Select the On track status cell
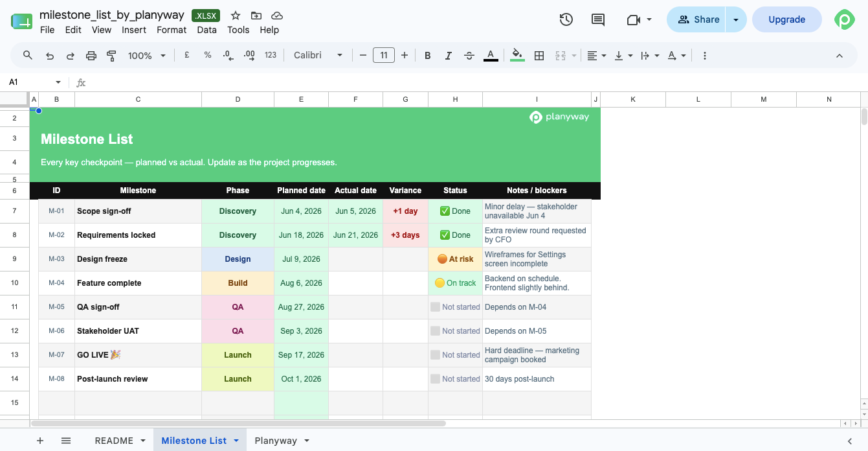The image size is (868, 451). pyautogui.click(x=455, y=283)
